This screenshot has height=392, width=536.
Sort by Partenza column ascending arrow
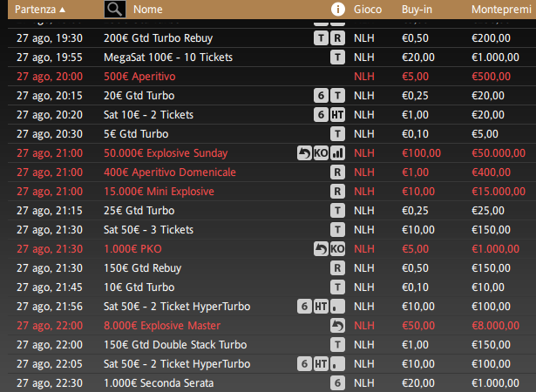click(62, 10)
